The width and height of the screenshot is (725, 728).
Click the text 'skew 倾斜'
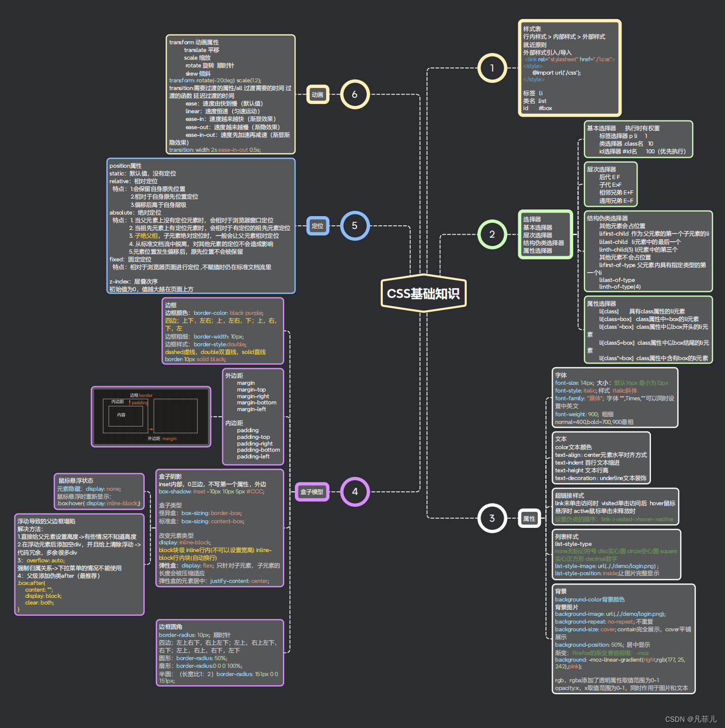coord(198,74)
